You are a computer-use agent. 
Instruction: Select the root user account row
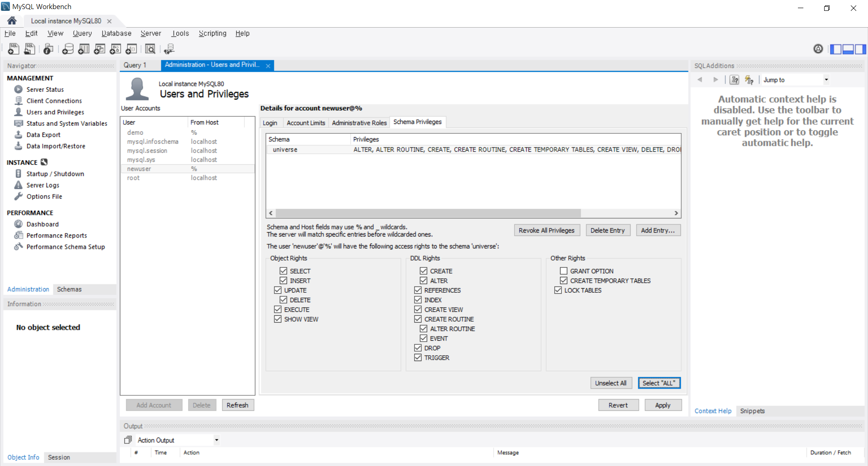pos(187,178)
